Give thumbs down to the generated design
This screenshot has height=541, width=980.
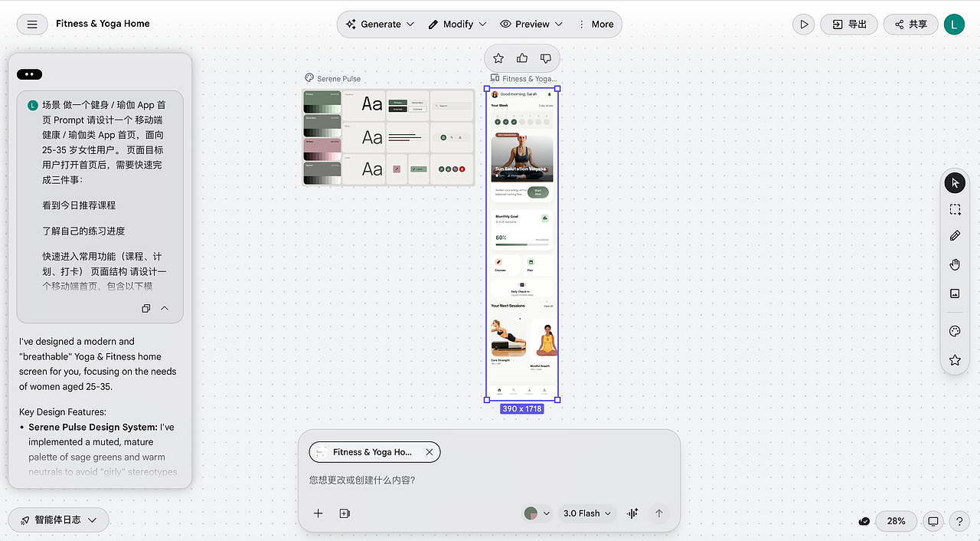[x=546, y=58]
